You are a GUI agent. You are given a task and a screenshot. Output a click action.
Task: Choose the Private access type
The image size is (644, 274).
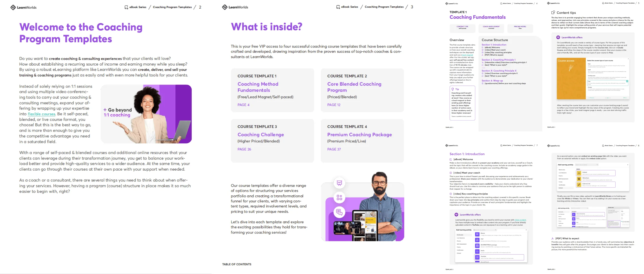(x=590, y=87)
